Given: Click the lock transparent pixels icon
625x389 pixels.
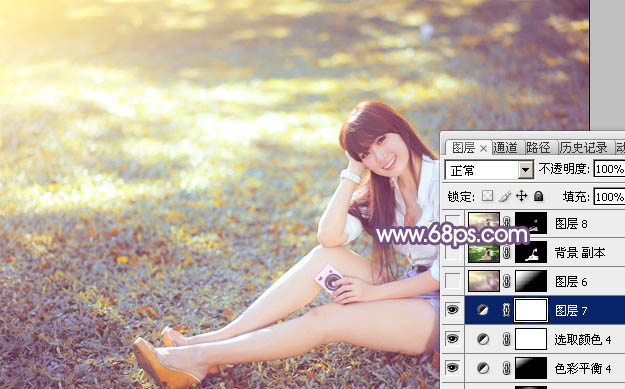Looking at the screenshot, I should pos(487,196).
